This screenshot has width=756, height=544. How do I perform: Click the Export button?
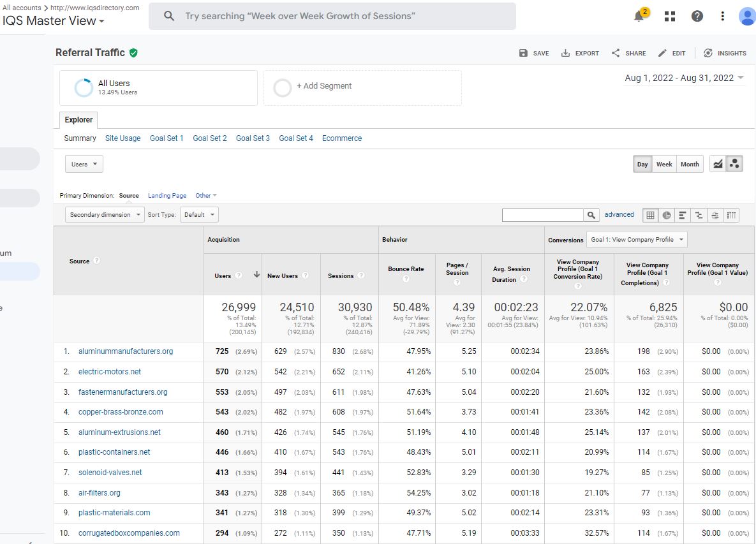580,53
